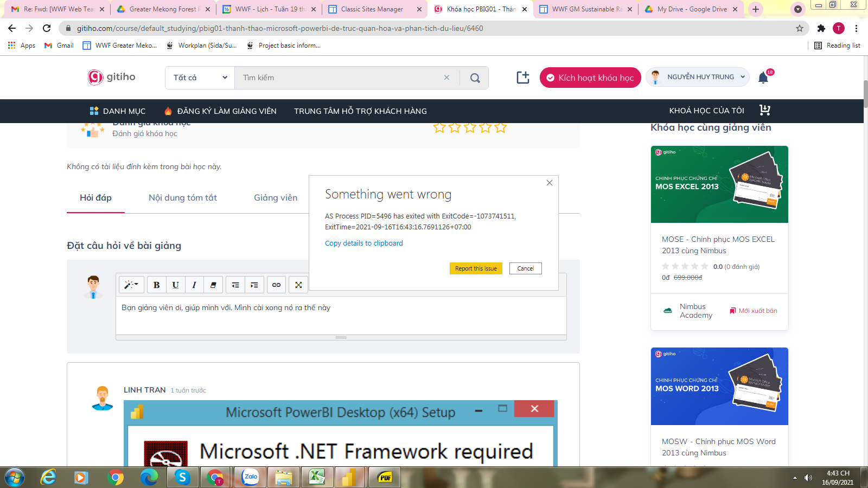The height and width of the screenshot is (488, 868).
Task: Open the 'Tất cả' category dropdown
Action: (200, 78)
